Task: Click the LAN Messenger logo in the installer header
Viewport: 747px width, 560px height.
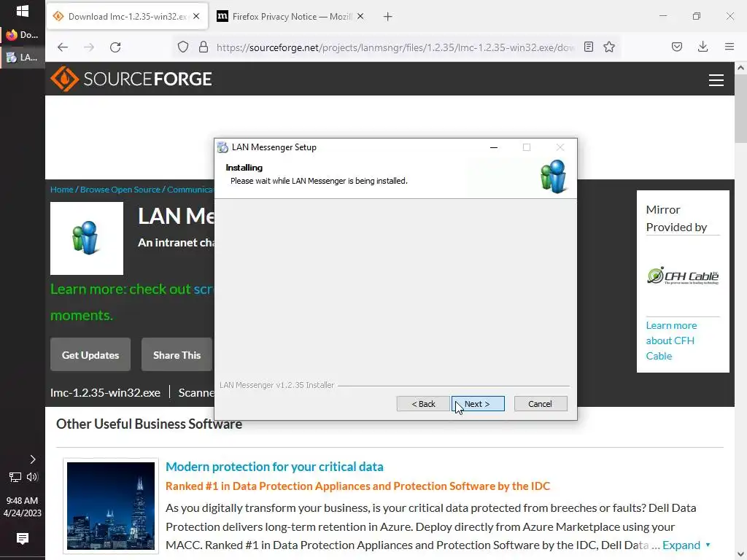Action: click(x=553, y=176)
